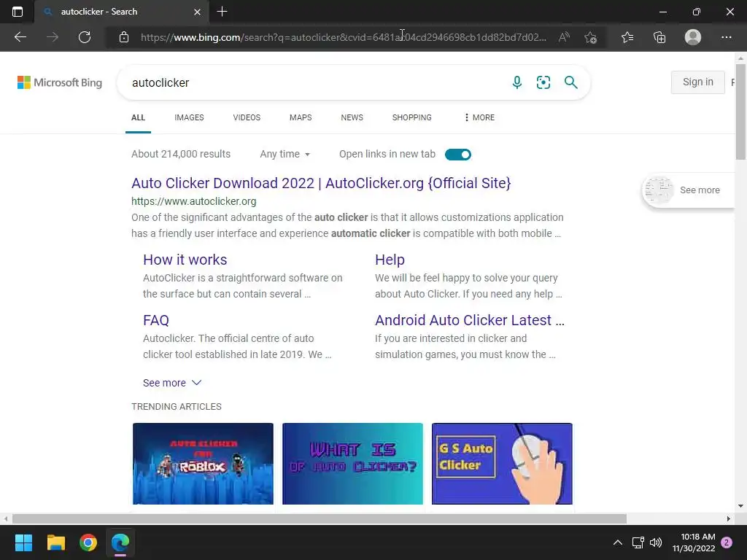Open tab actions menu icon
747x560 pixels.
18,12
